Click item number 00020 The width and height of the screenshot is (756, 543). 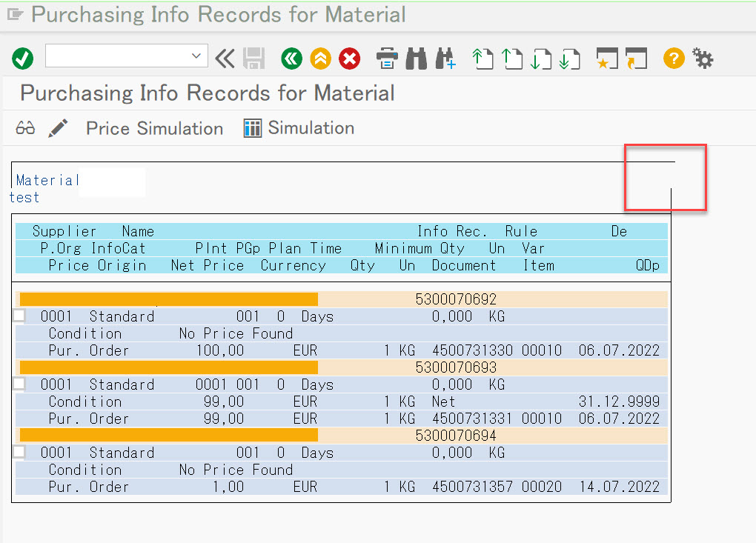tap(542, 487)
